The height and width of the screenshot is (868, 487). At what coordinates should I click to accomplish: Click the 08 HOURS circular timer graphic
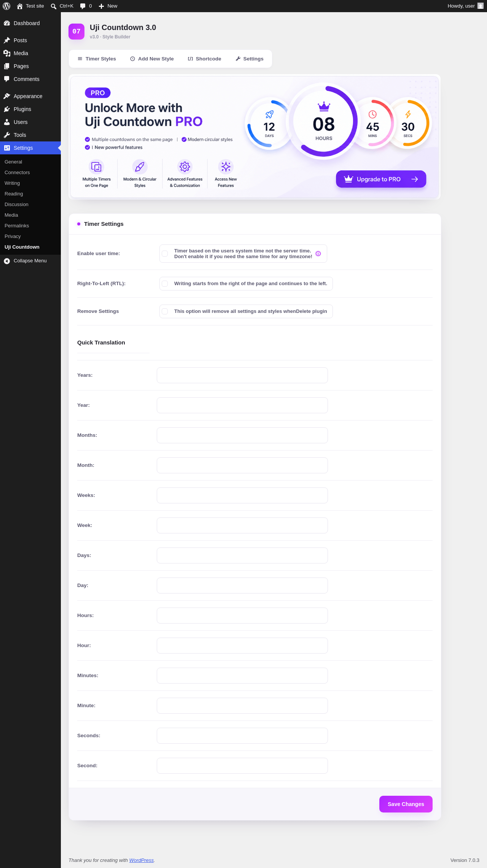coord(323,121)
